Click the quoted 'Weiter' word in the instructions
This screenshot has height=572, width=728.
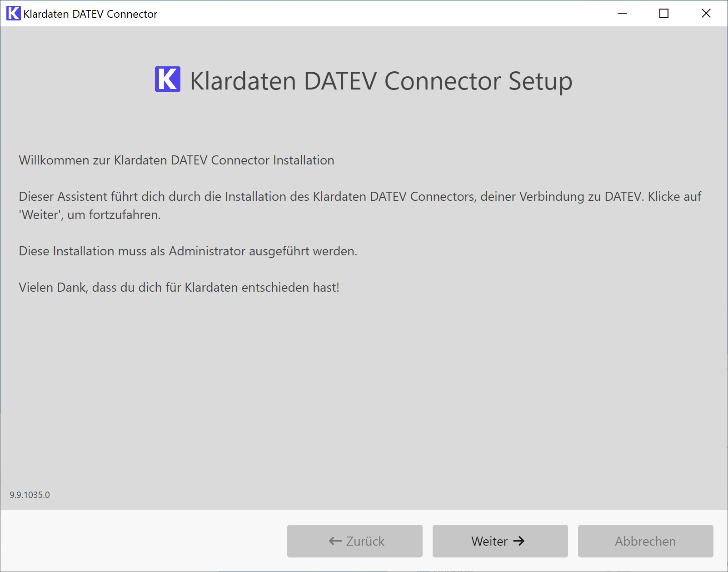pos(41,215)
